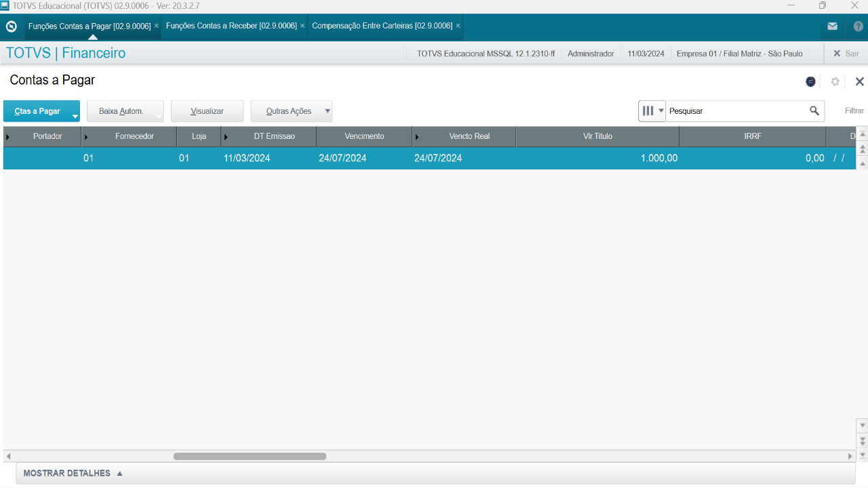Click the horizontal scrollbar right arrow
This screenshot has width=868, height=488.
(x=850, y=456)
